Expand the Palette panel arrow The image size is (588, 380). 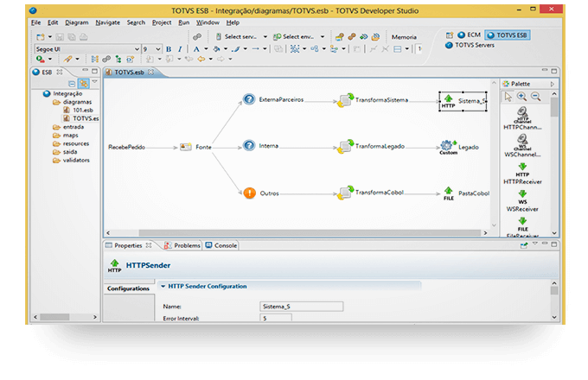(x=553, y=84)
